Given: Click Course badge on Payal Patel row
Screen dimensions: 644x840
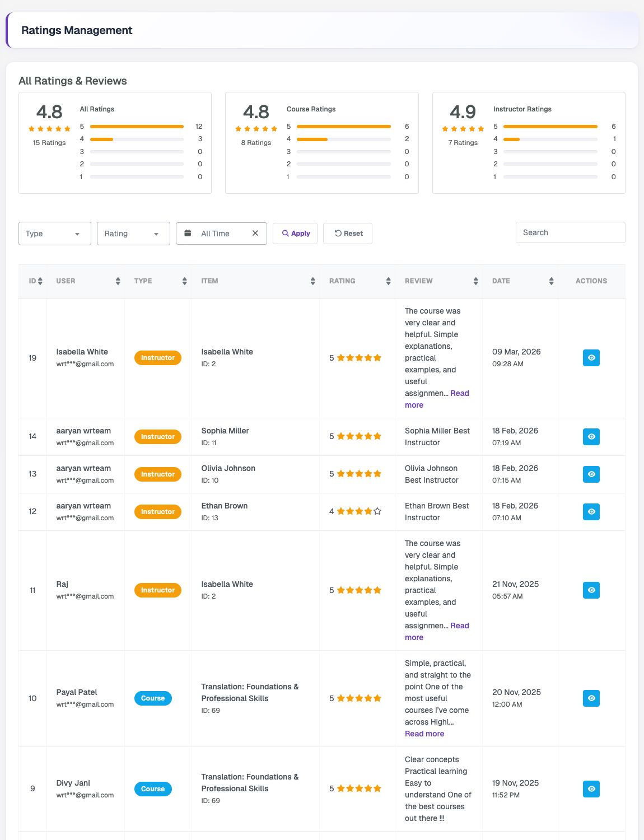Looking at the screenshot, I should tap(153, 698).
